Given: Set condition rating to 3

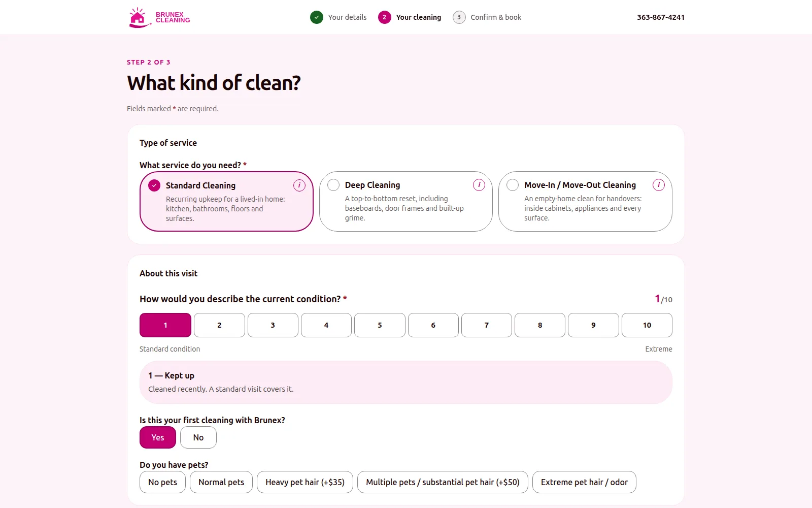Looking at the screenshot, I should click(273, 325).
